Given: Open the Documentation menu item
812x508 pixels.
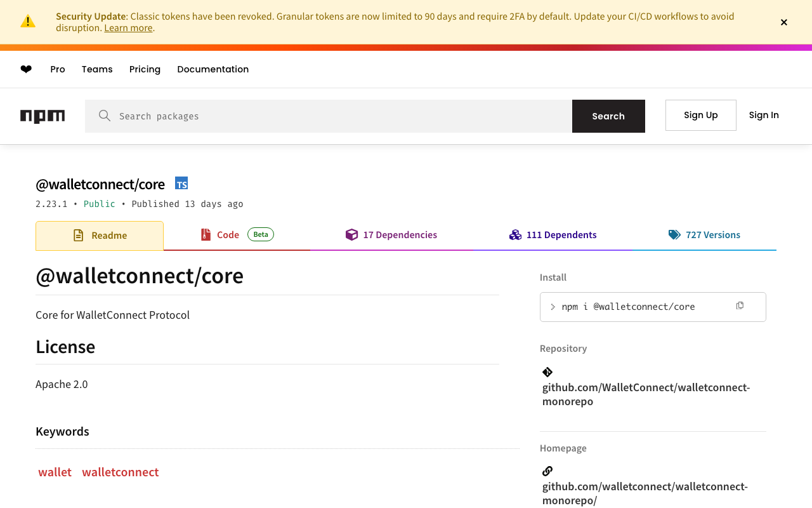Looking at the screenshot, I should click(x=213, y=69).
